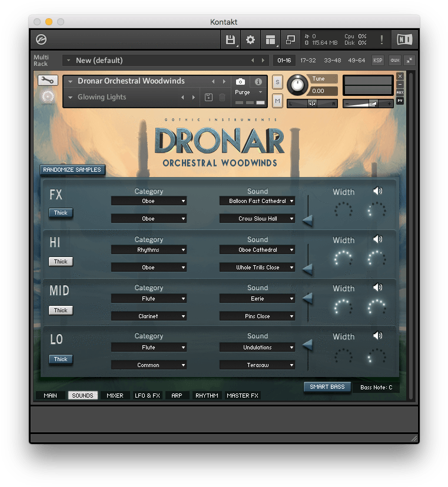Image resolution: width=448 pixels, height=487 pixels.
Task: Select next instrument arrow for Dronar Orchestral Woodwinds
Action: click(224, 81)
